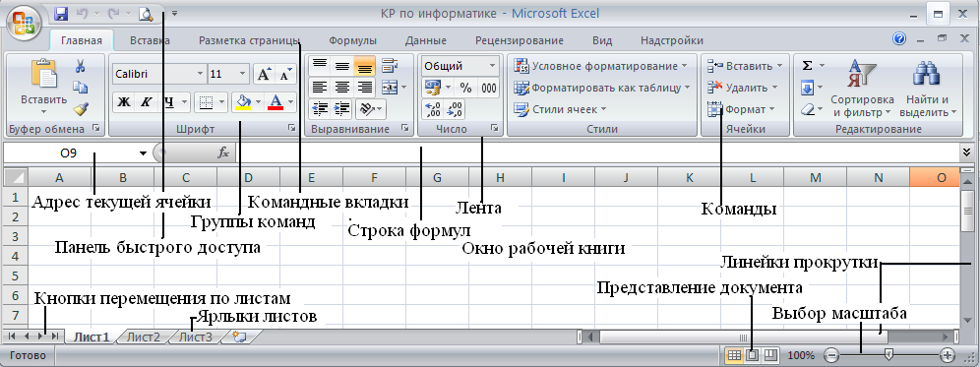Image resolution: width=980 pixels, height=367 pixels.
Task: Click the Zoom In plus button
Action: [x=947, y=355]
